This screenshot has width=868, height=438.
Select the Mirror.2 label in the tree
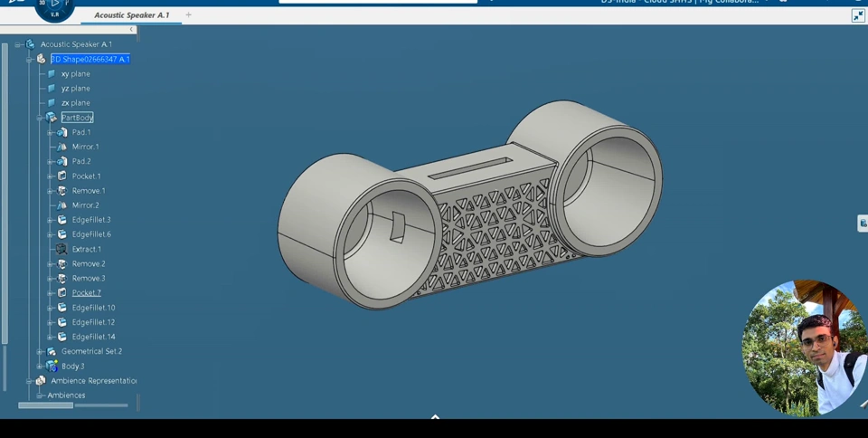coord(85,205)
